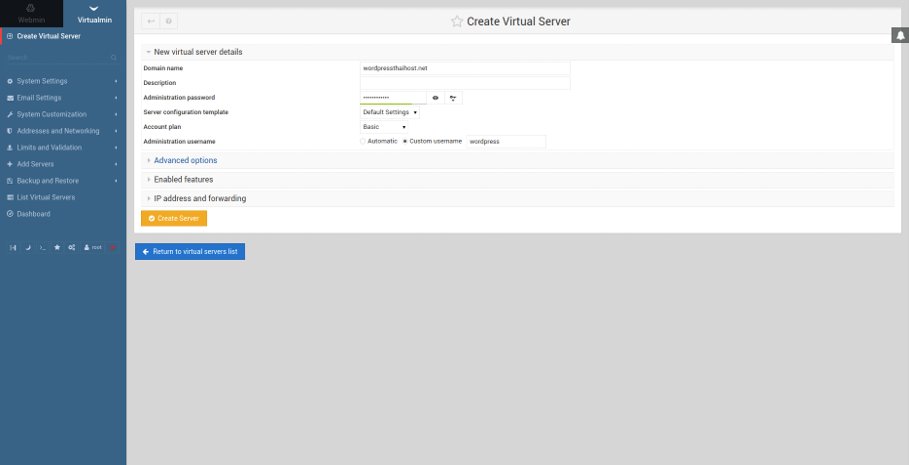This screenshot has height=465, width=909.
Task: Open the Account plan dropdown
Action: (x=384, y=127)
